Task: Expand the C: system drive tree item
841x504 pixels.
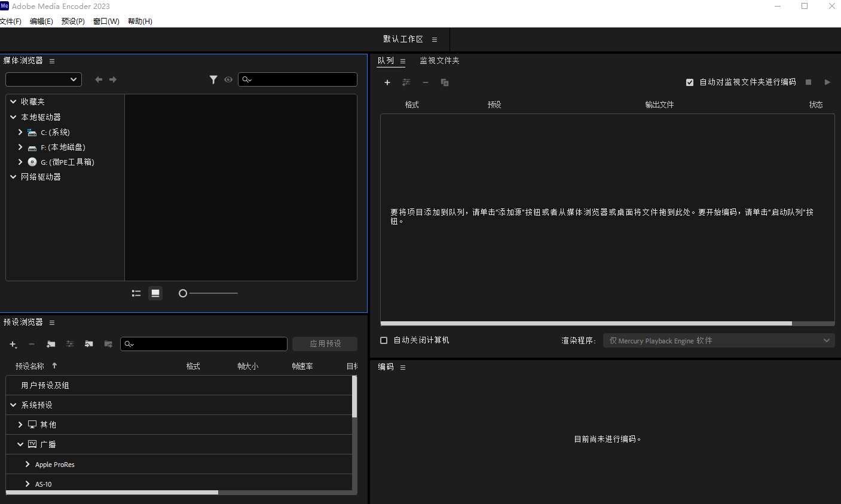Action: [20, 132]
